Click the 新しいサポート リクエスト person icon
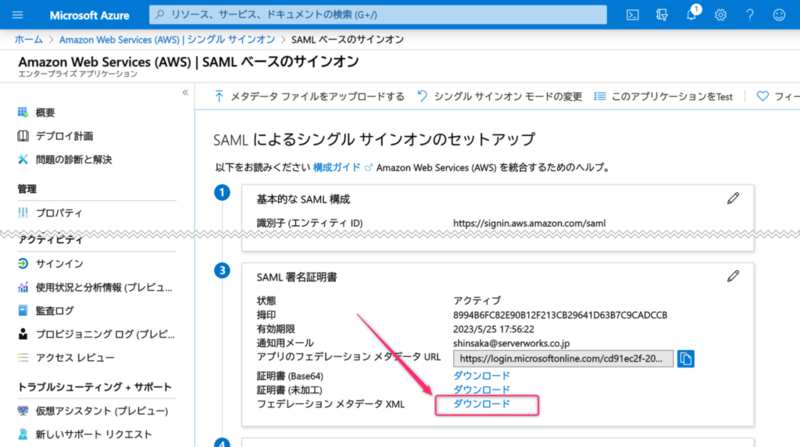 tap(23, 434)
